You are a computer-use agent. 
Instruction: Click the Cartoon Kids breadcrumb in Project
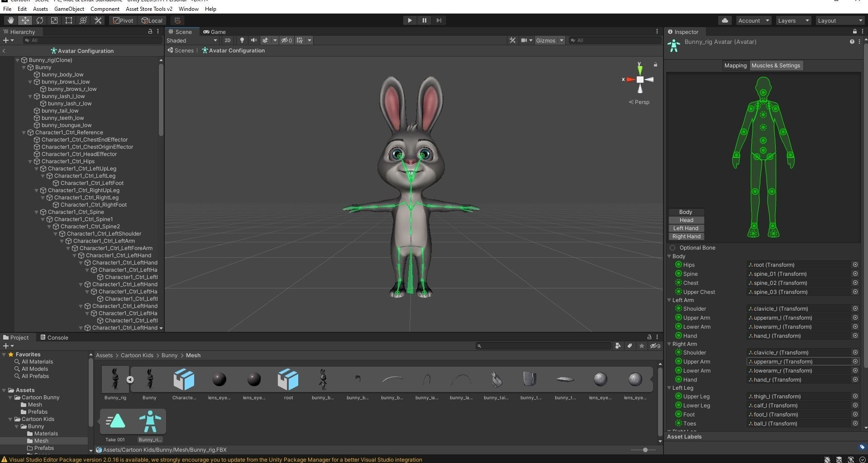pyautogui.click(x=137, y=355)
